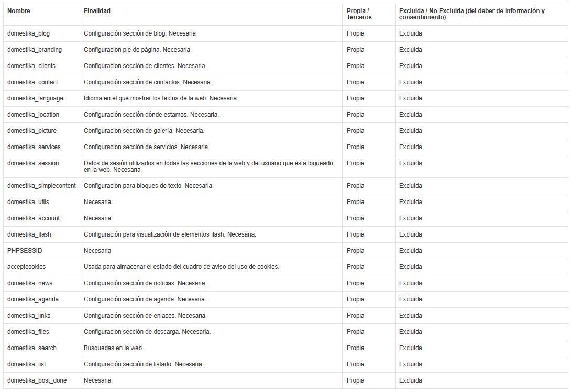The image size is (571, 392).
Task: Click the Propia / Terceros header
Action: click(359, 14)
